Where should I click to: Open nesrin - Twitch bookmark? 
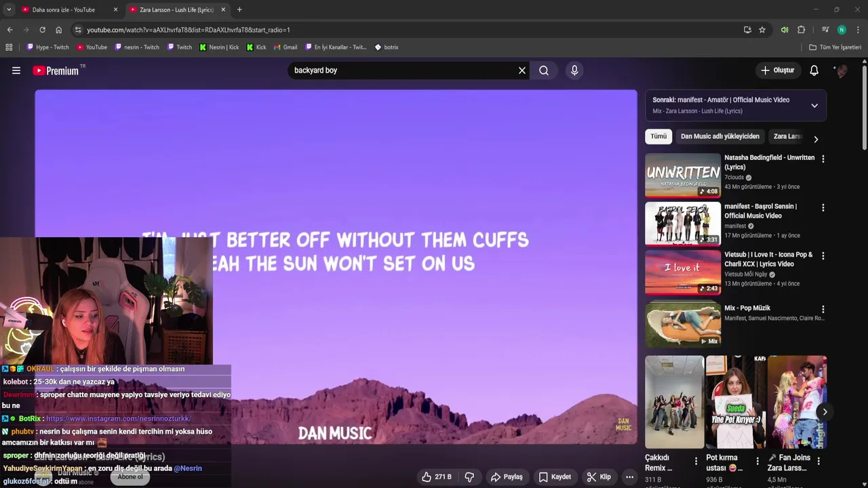coord(137,47)
